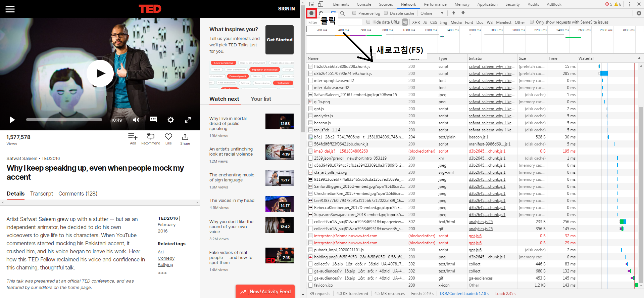
Task: Open the DevTools kebab customize menu
Action: (630, 4)
